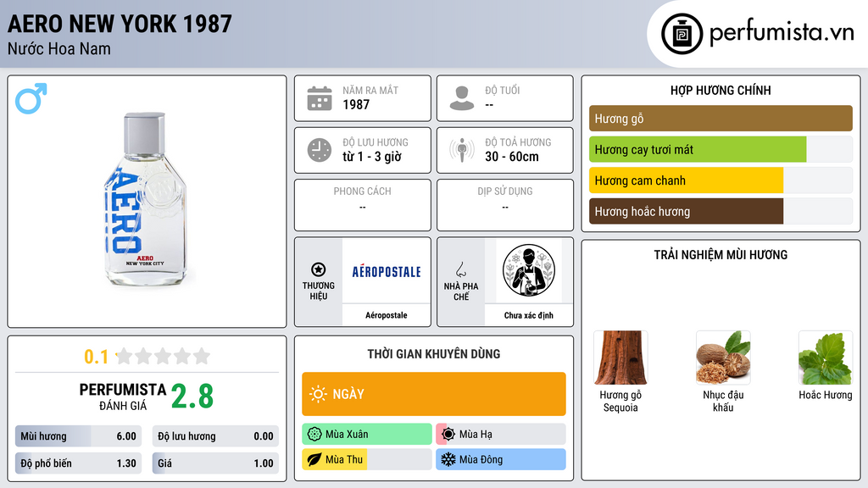Click the Hương cam chanh accord bar

pos(721,180)
